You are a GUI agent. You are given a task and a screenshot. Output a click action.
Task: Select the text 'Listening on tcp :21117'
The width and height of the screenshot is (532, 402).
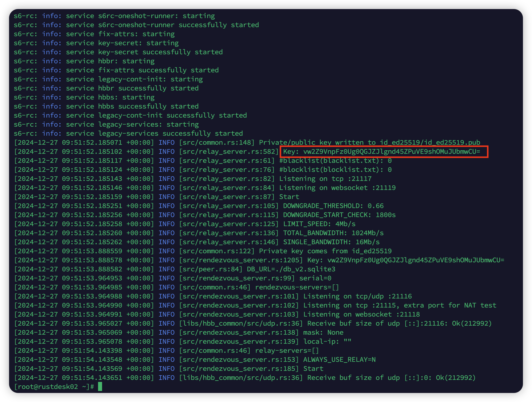325,179
